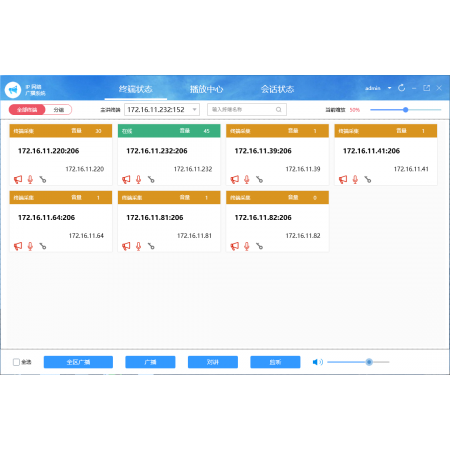The height and width of the screenshot is (450, 450).
Task: Switch to the 播放中心 tab
Action: pos(206,89)
